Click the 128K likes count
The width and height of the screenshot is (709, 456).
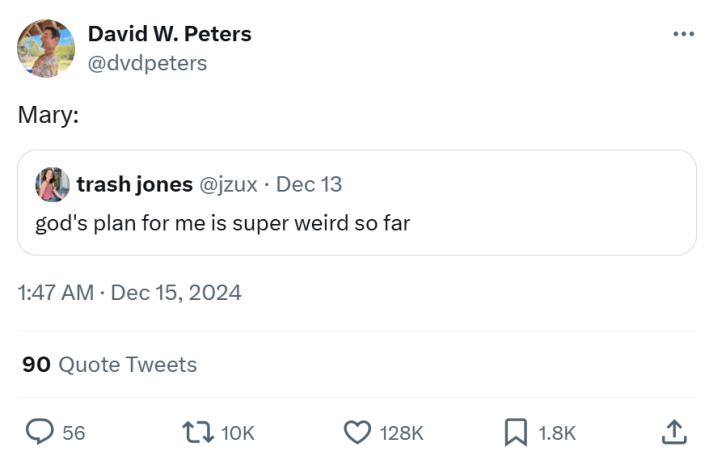pyautogui.click(x=402, y=433)
